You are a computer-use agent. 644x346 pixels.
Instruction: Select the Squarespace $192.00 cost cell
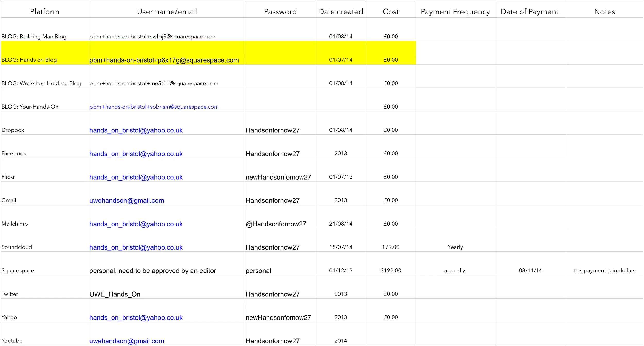391,270
